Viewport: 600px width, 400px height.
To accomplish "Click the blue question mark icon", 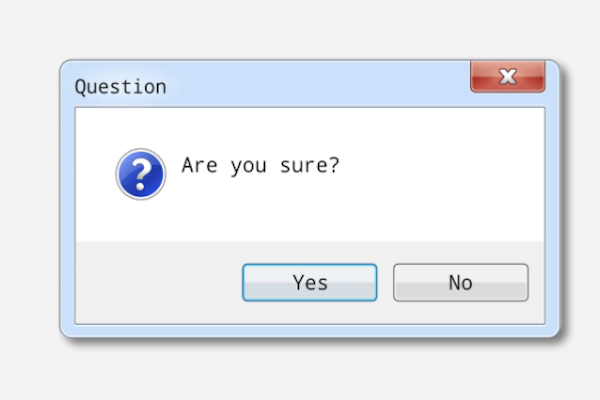I will tap(141, 174).
